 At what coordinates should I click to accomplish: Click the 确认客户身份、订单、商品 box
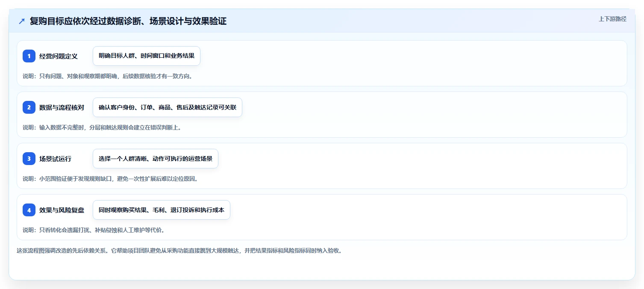coord(168,107)
